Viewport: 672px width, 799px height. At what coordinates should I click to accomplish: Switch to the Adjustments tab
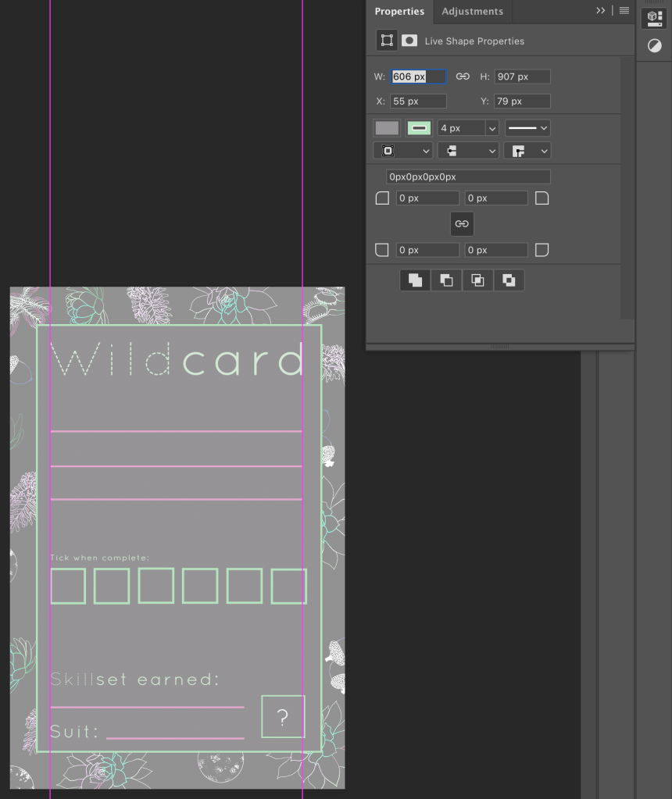tap(472, 12)
